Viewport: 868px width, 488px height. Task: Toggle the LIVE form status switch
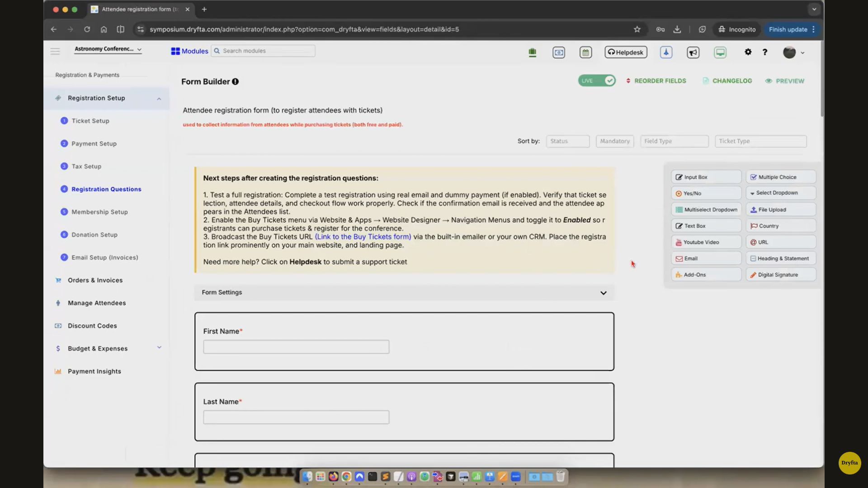click(597, 81)
